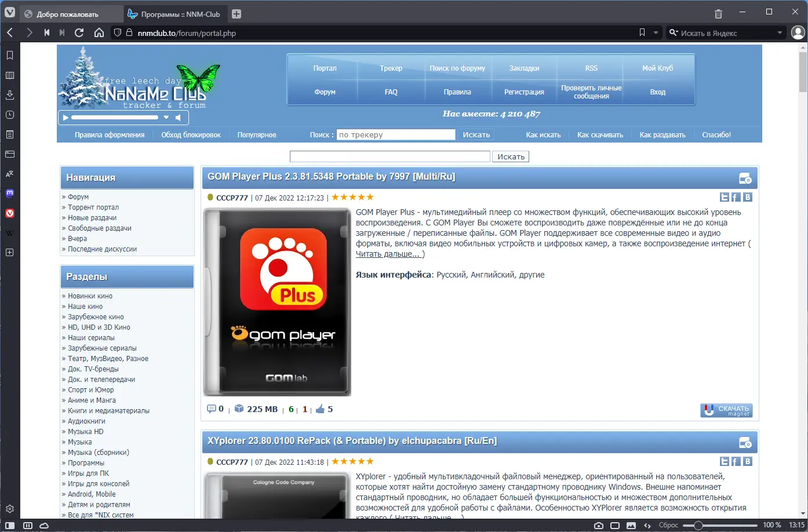Open sync status cloud icon
This screenshot has height=532, width=808.
44,525
